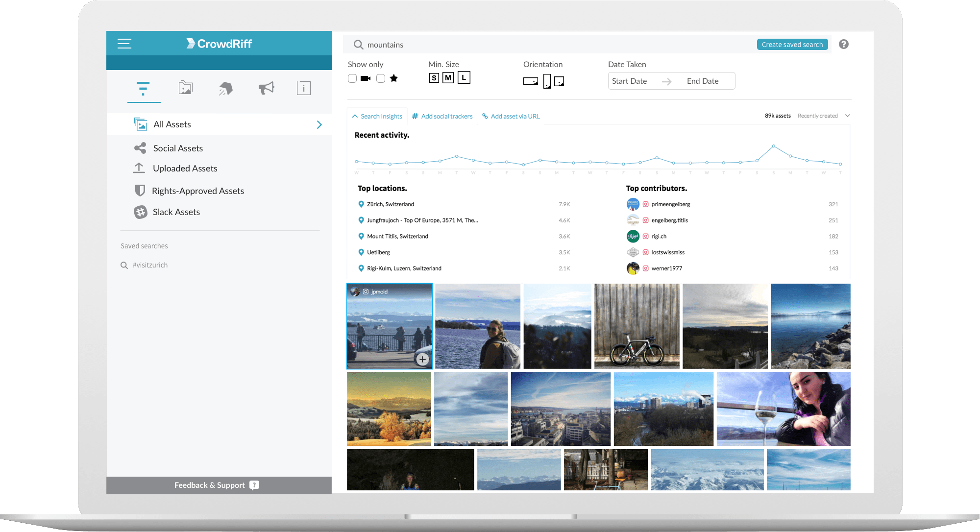Click the CrowdRiff logo

pos(219,44)
